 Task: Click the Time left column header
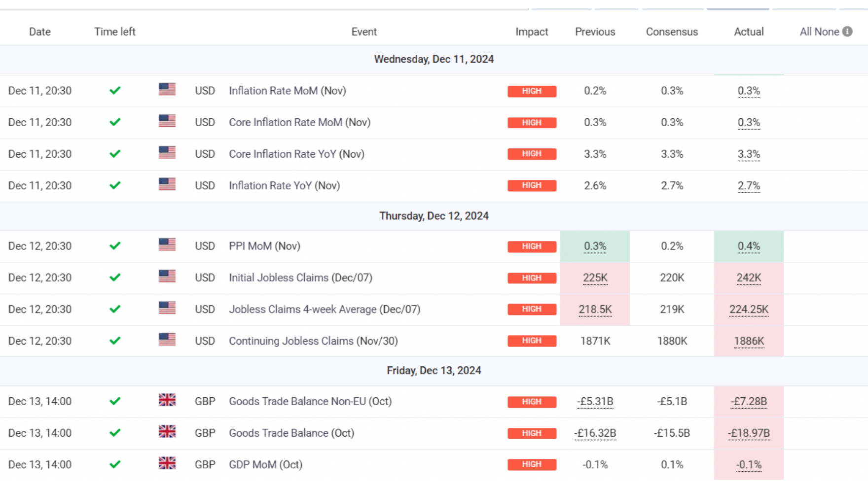click(x=114, y=32)
